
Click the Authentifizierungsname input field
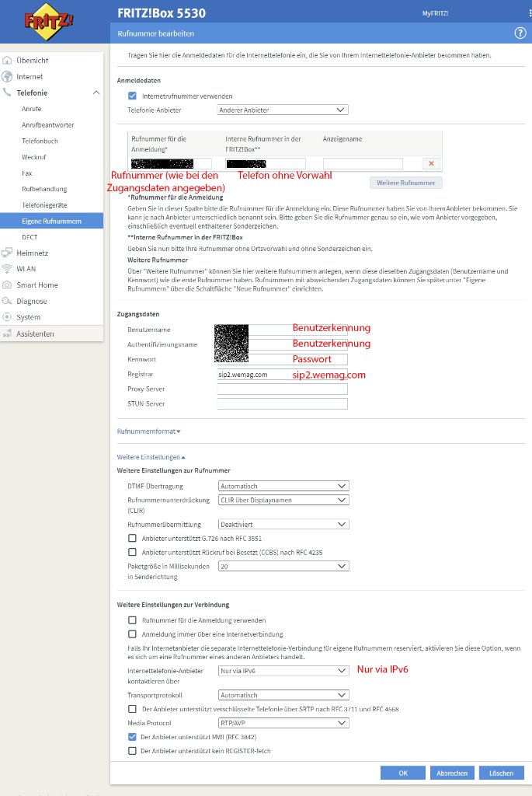pyautogui.click(x=282, y=344)
